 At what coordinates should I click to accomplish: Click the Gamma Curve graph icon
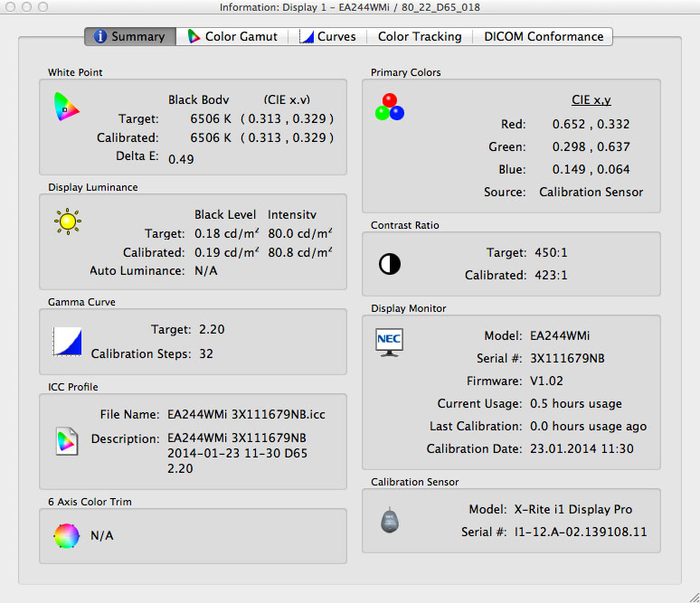click(67, 342)
